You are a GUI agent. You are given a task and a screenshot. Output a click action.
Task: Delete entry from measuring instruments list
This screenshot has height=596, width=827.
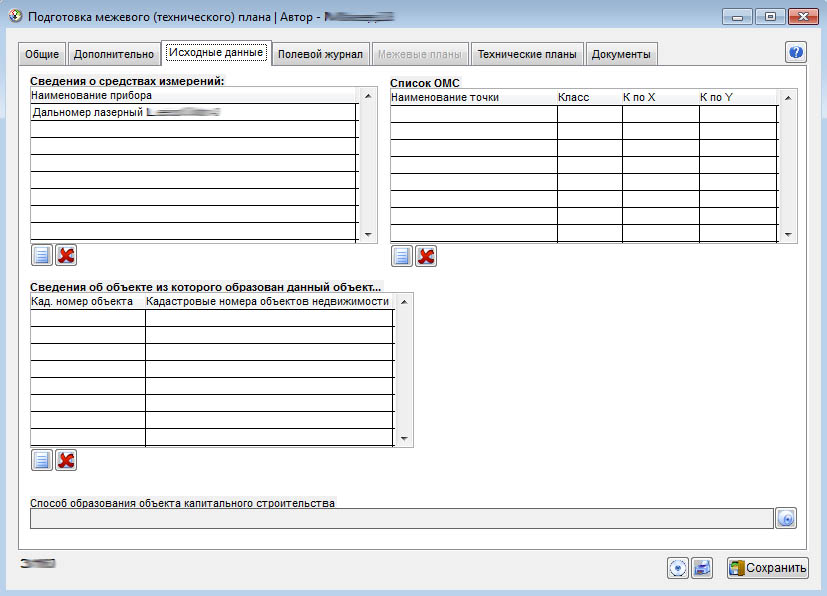66,256
